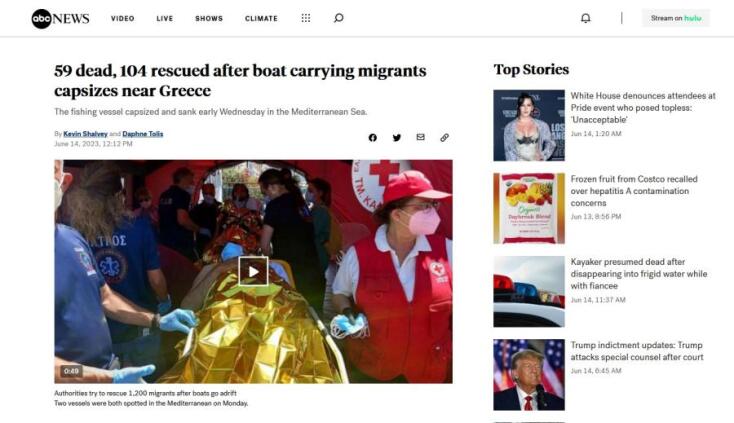Share article on Twitter
Image resolution: width=734 pixels, height=423 pixels.
(x=397, y=138)
